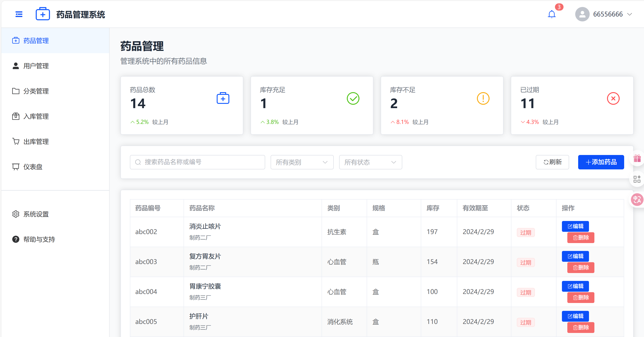Expand the 所有状态 status dropdown

point(370,162)
